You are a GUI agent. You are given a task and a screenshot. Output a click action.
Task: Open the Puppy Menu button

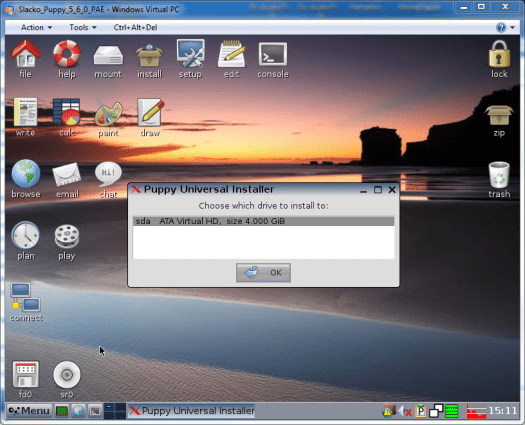click(29, 411)
